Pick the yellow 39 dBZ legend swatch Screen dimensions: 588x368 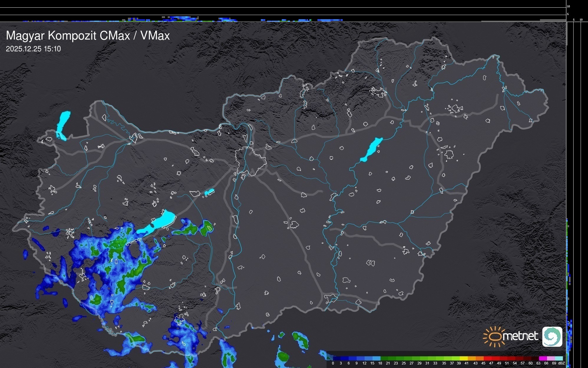tap(463, 358)
